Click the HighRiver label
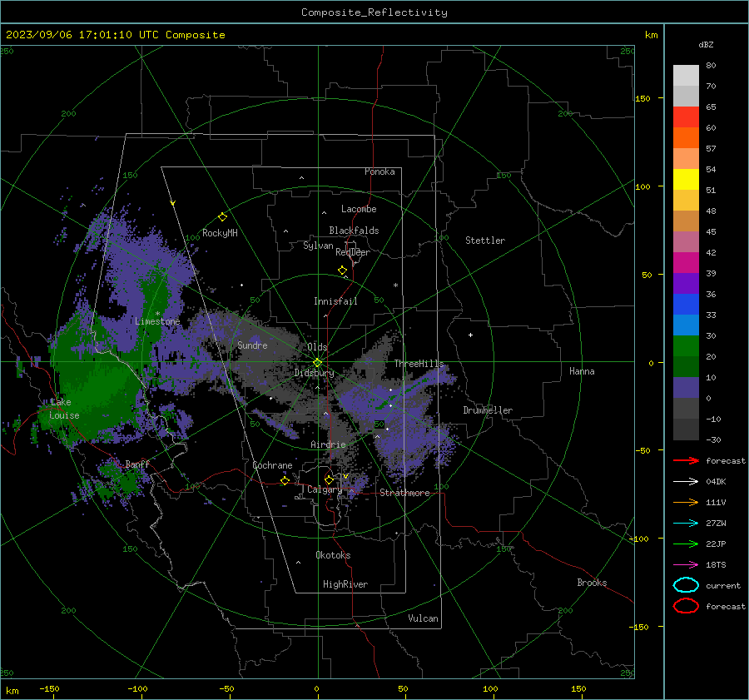 [x=345, y=584]
